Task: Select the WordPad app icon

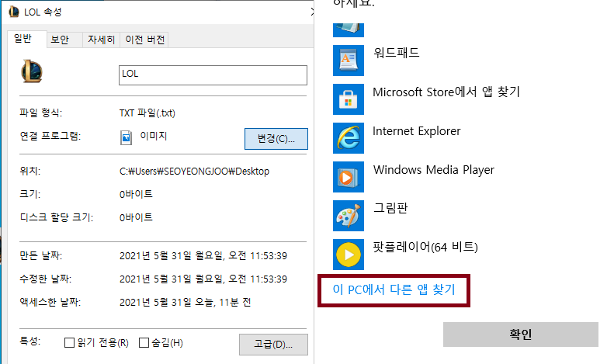Action: [x=348, y=61]
